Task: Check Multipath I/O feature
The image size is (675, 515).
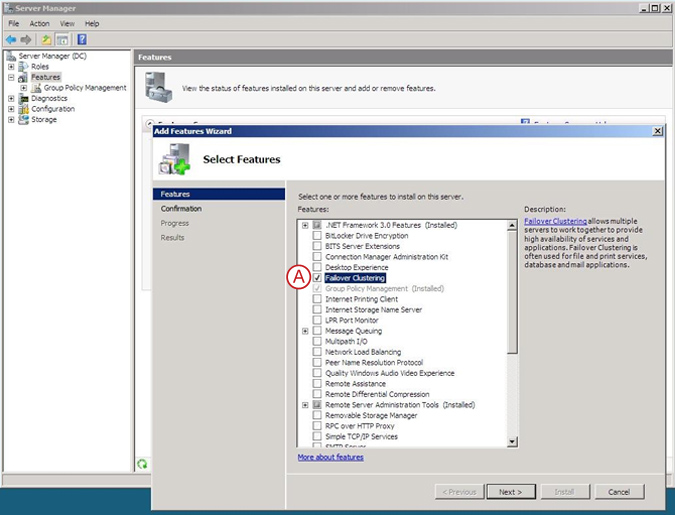Action: coord(317,341)
